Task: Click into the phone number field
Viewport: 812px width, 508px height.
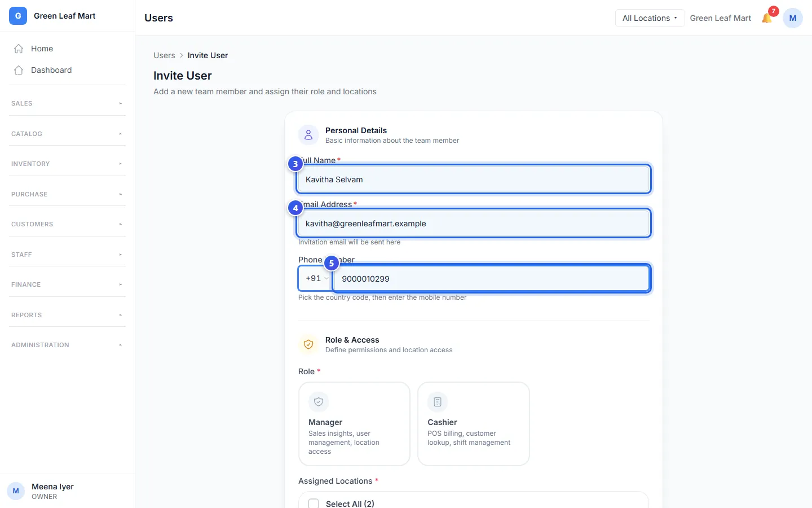Action: tap(492, 278)
